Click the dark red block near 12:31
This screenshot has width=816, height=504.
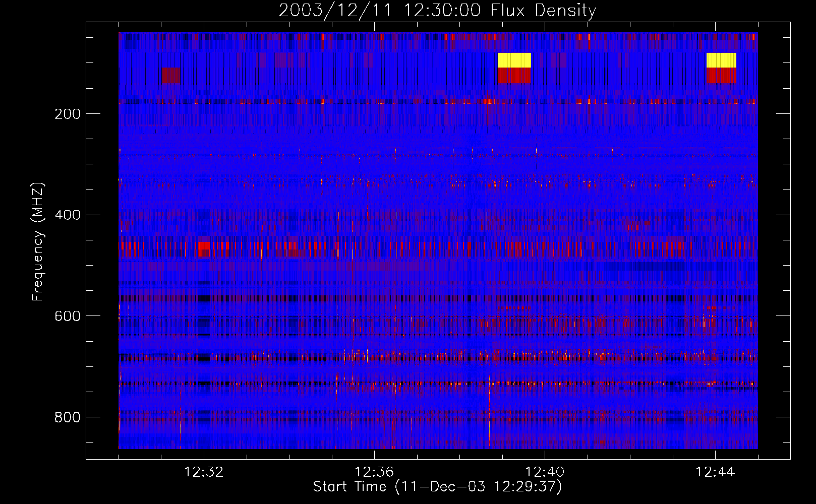coord(171,75)
